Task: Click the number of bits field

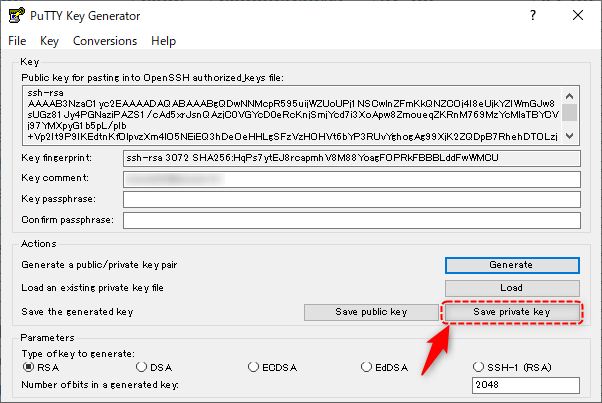Action: pyautogui.click(x=526, y=385)
